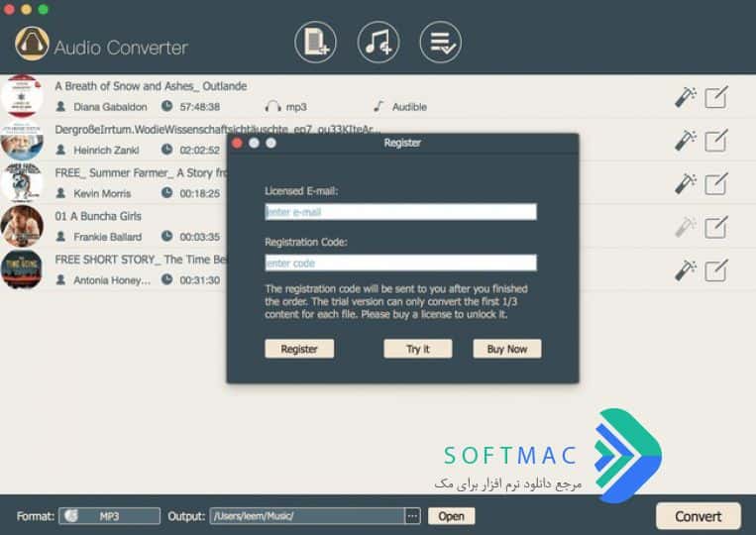Edit tags for Kevin Morris track

pyautogui.click(x=716, y=184)
